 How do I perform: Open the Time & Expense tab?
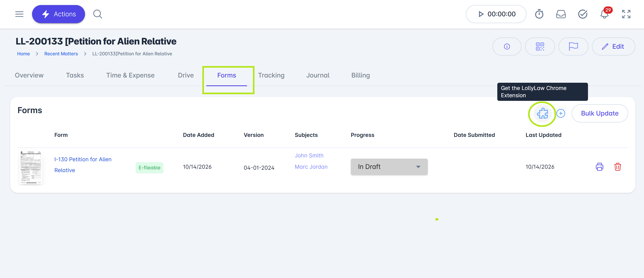point(130,75)
